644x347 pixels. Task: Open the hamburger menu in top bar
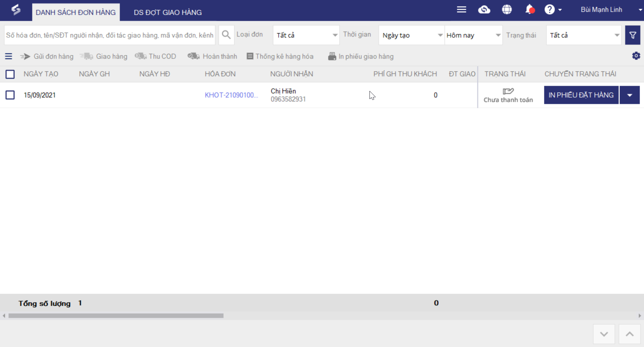coord(461,9)
